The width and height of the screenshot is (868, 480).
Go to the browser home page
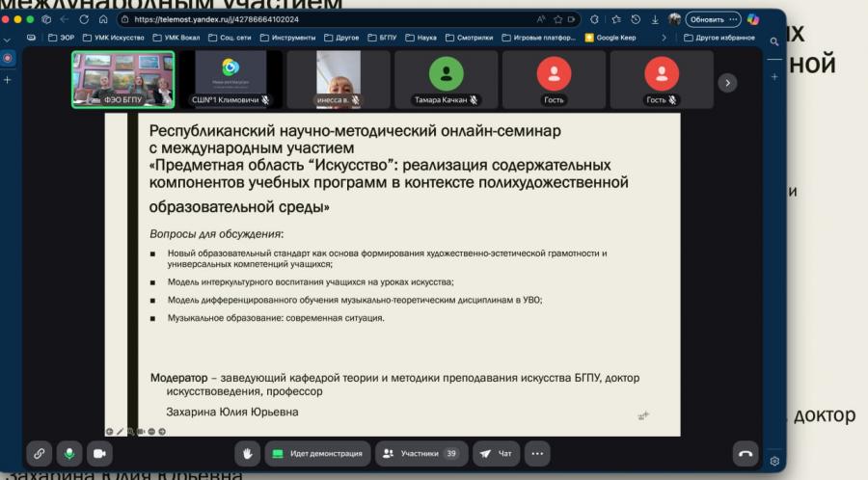pyautogui.click(x=103, y=19)
